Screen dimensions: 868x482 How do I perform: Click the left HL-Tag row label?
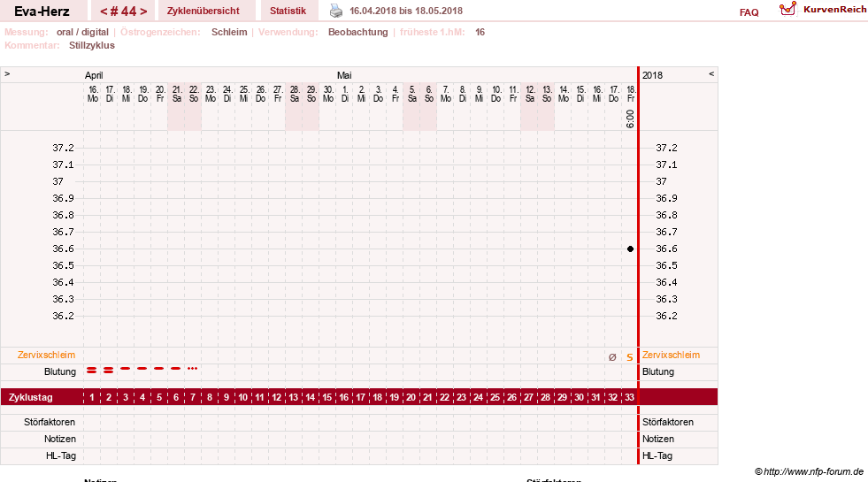(61, 456)
